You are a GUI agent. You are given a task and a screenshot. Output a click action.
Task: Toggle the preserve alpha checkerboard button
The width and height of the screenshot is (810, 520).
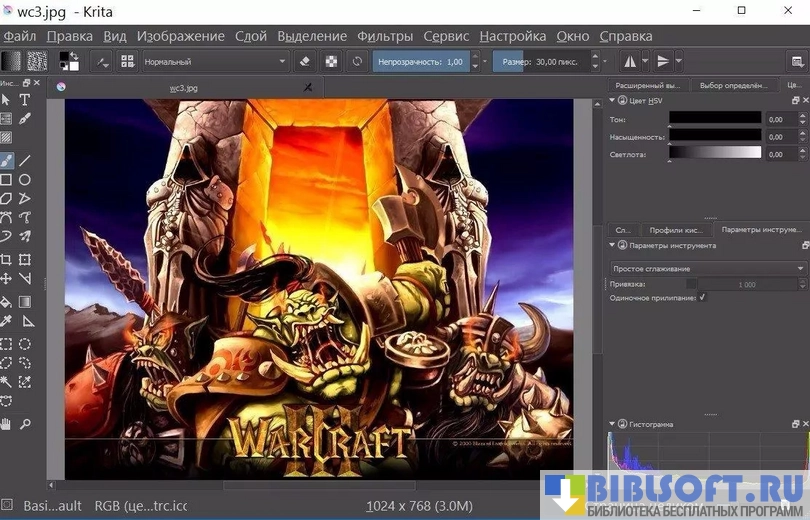tap(331, 61)
